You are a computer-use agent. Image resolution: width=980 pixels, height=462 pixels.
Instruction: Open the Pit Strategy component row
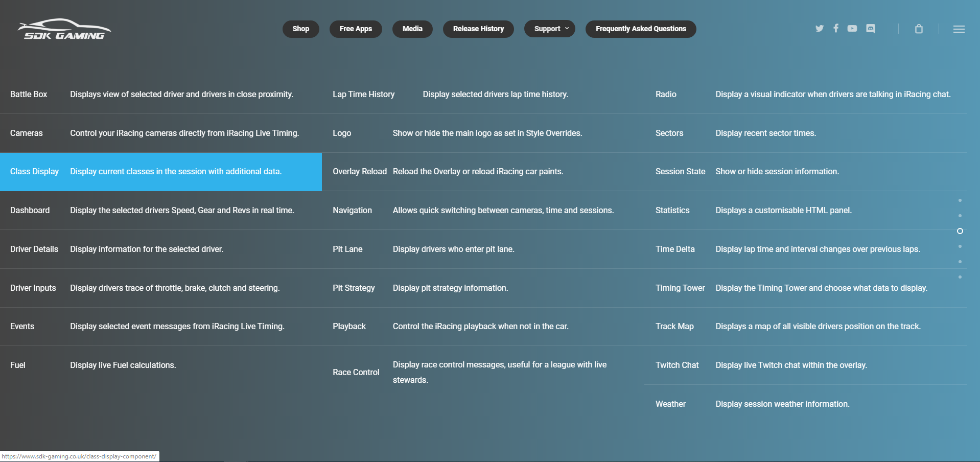click(x=483, y=288)
